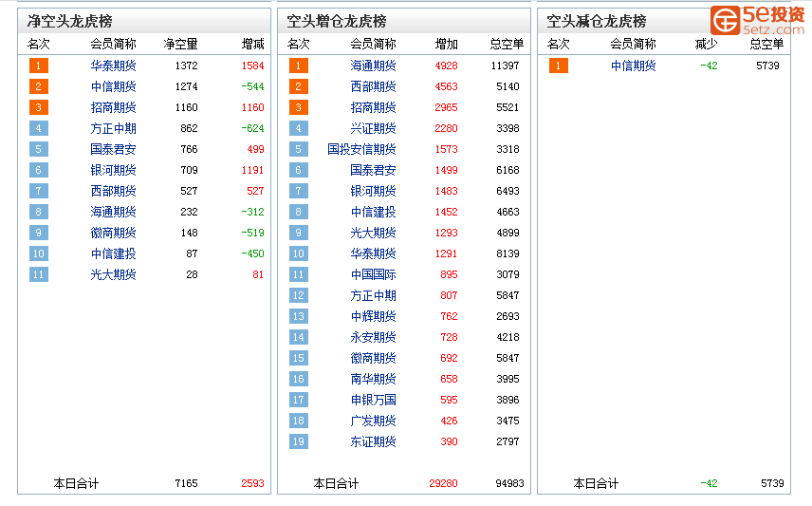This screenshot has width=812, height=506.
Task: Select the 2797 总空单 value
Action: 507,441
